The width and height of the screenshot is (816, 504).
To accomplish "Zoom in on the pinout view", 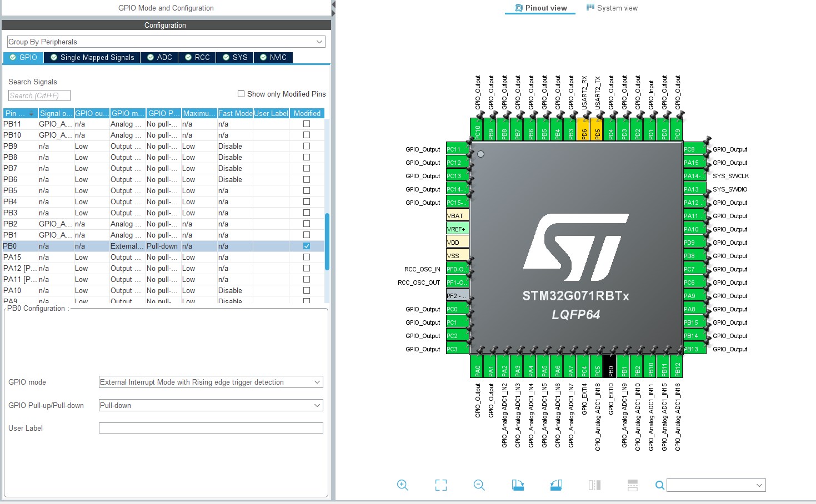I will 403,485.
